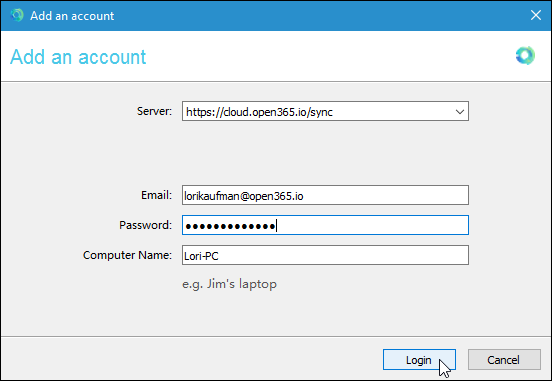The image size is (552, 381).
Task: Click the Server URL text in the combo box
Action: 259,112
